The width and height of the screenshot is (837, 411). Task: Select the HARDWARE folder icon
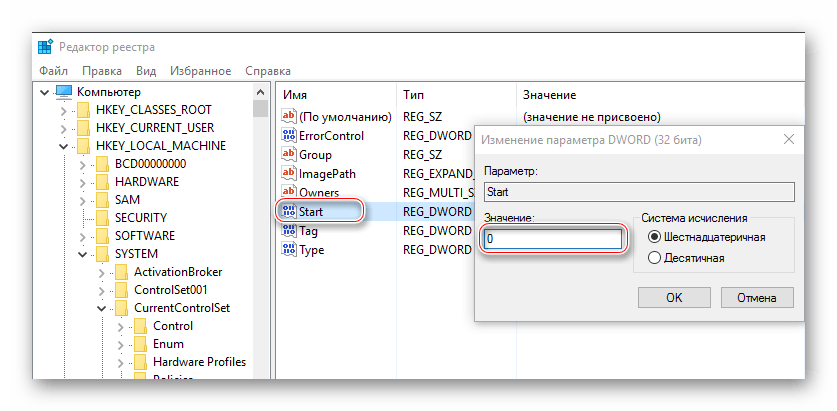(x=101, y=182)
